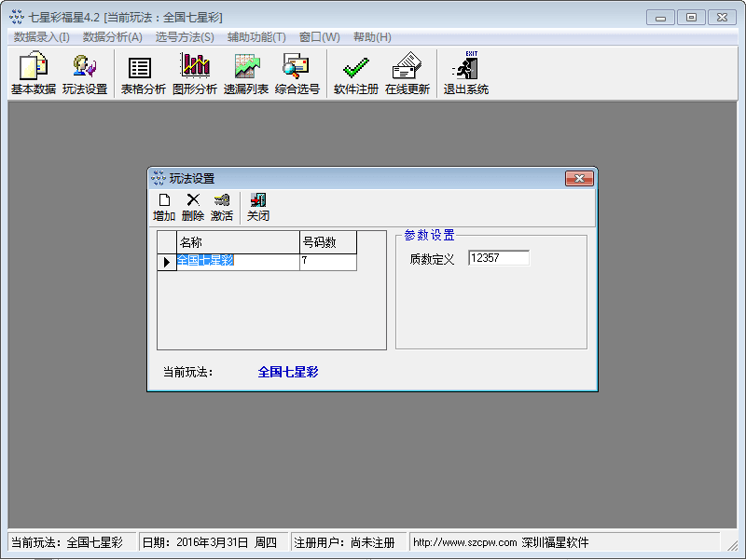Click 删除 in the dialog toolbar
This screenshot has width=746, height=560.
click(193, 207)
